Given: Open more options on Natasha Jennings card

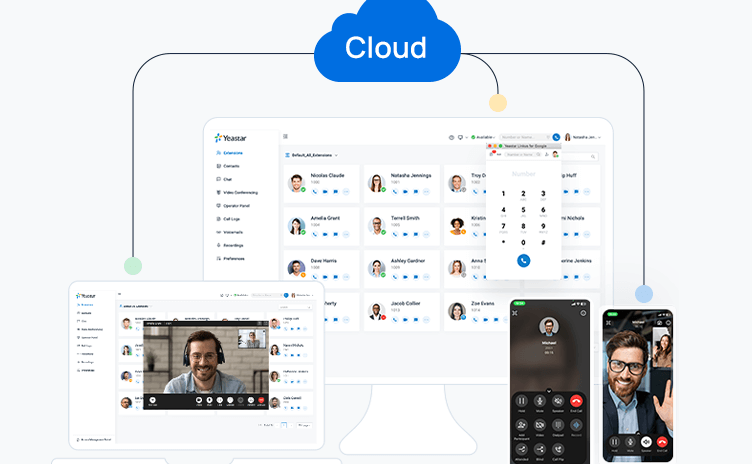Looking at the screenshot, I should (426, 191).
